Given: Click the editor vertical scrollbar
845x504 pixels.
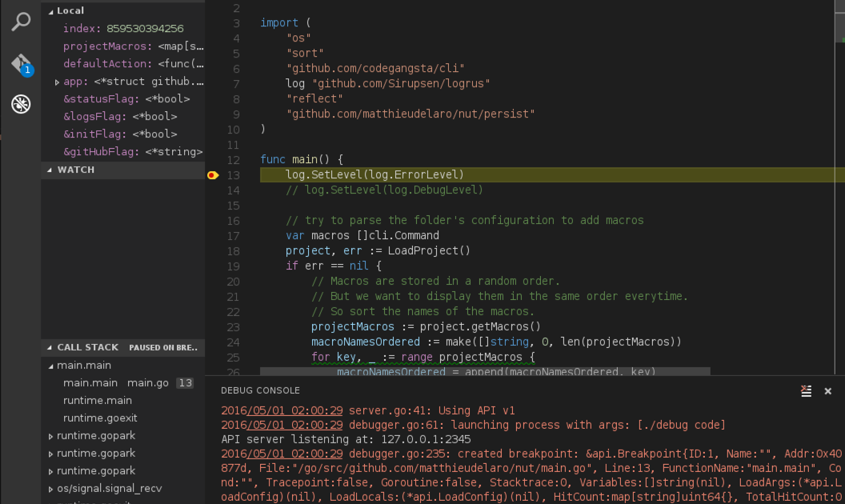Looking at the screenshot, I should point(839,187).
